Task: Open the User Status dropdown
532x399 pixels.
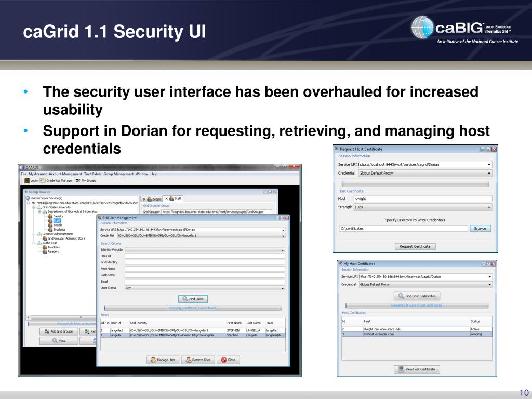Action: [x=282, y=288]
